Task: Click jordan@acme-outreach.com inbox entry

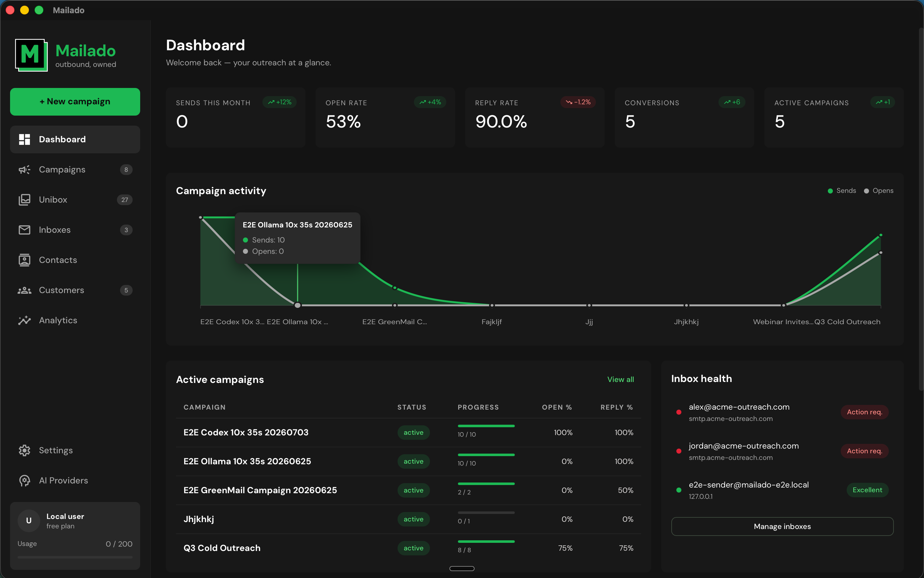Action: pos(782,451)
